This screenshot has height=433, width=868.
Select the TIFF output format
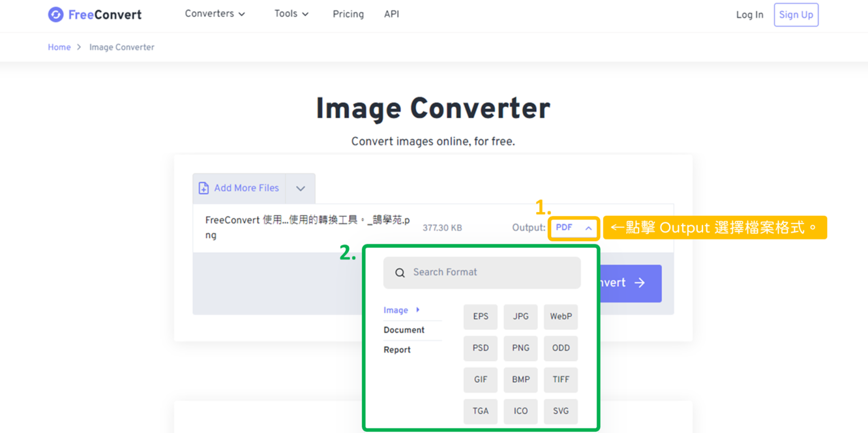point(560,379)
